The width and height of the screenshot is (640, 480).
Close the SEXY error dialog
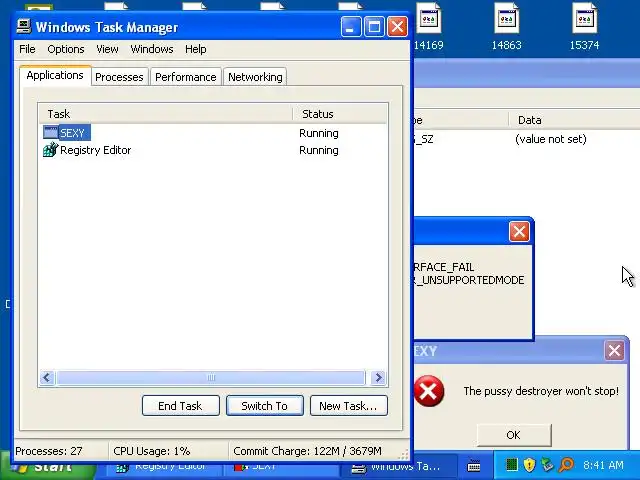click(614, 351)
